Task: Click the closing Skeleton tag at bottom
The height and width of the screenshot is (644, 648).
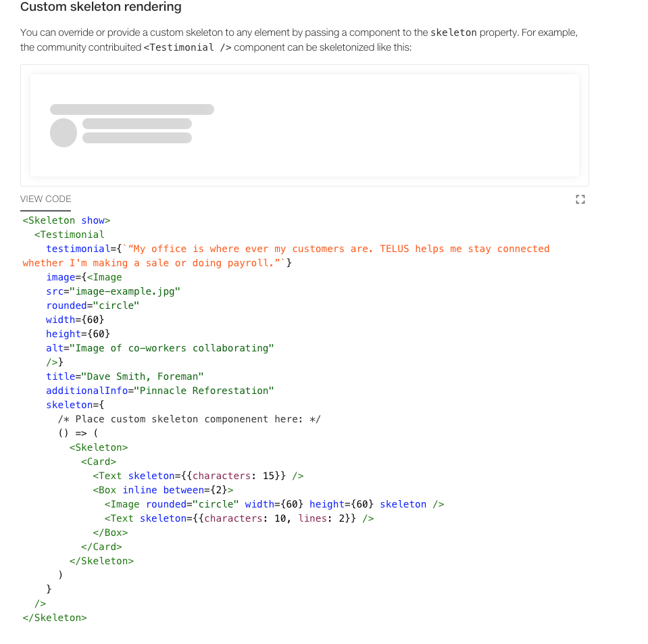Action: (54, 617)
